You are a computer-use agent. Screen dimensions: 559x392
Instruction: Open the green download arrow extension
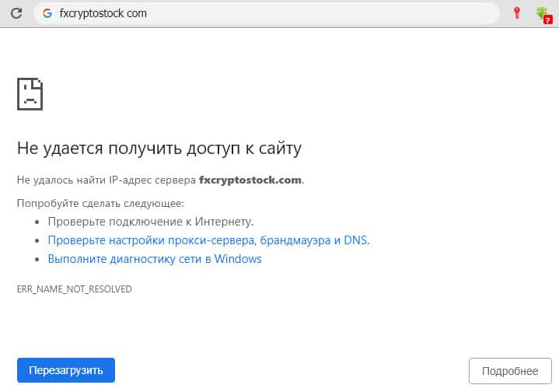pyautogui.click(x=542, y=12)
